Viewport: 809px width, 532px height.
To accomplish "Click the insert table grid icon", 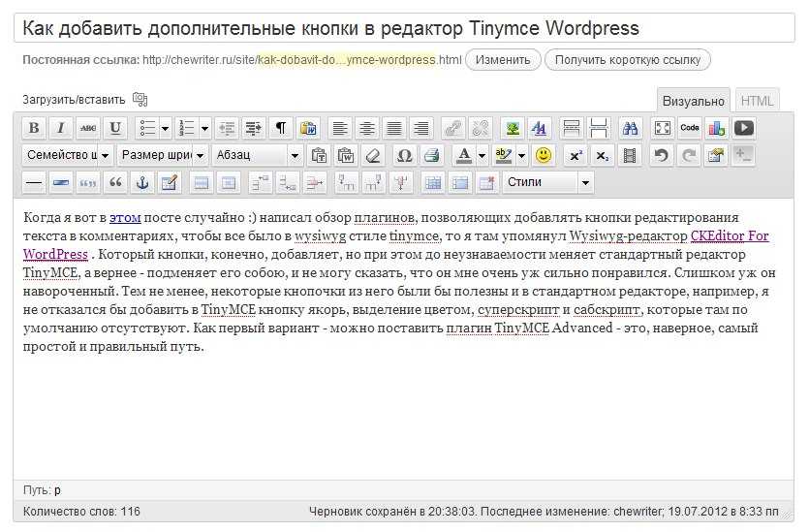I will (x=433, y=182).
